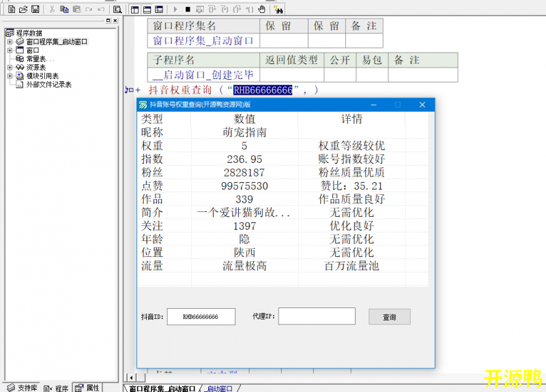Image resolution: width=546 pixels, height=392 pixels.
Task: Click the search magnifier toolbar icon
Action: 117,10
